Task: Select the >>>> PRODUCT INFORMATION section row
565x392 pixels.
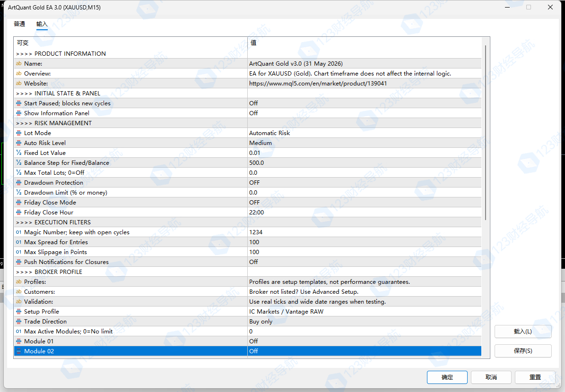Action: pos(248,54)
